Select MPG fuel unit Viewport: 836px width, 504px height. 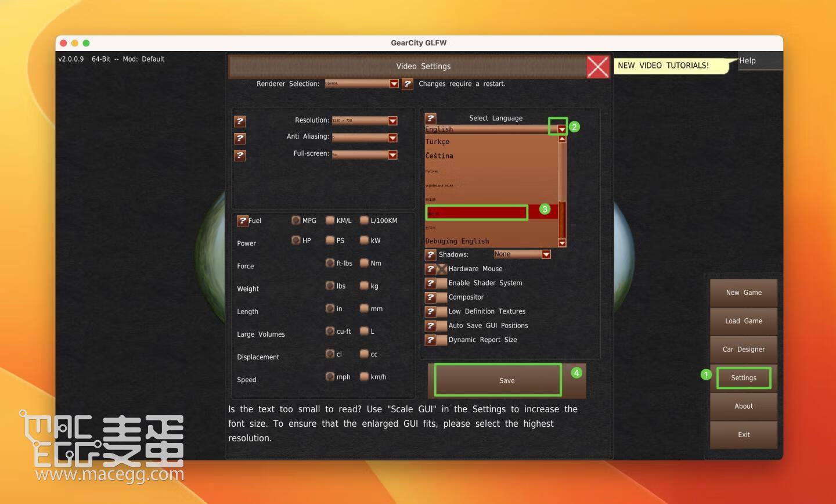tap(296, 220)
